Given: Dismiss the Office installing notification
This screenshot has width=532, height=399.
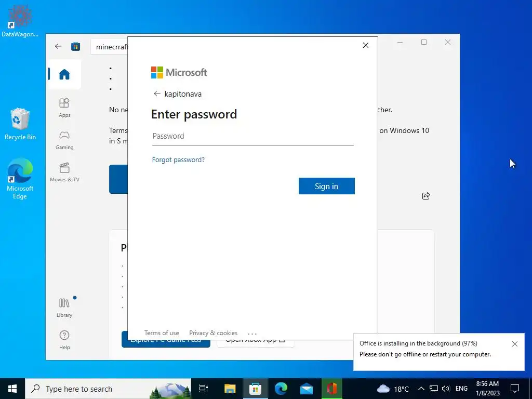Looking at the screenshot, I should tap(515, 344).
